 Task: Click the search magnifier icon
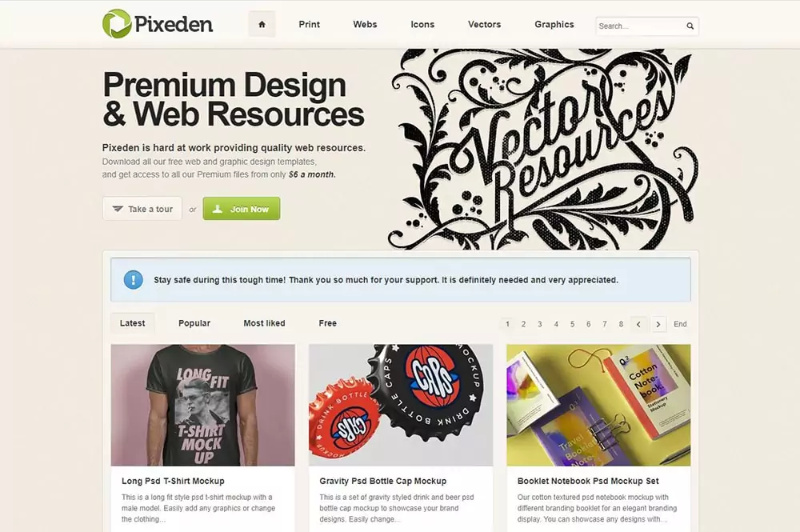pyautogui.click(x=690, y=26)
